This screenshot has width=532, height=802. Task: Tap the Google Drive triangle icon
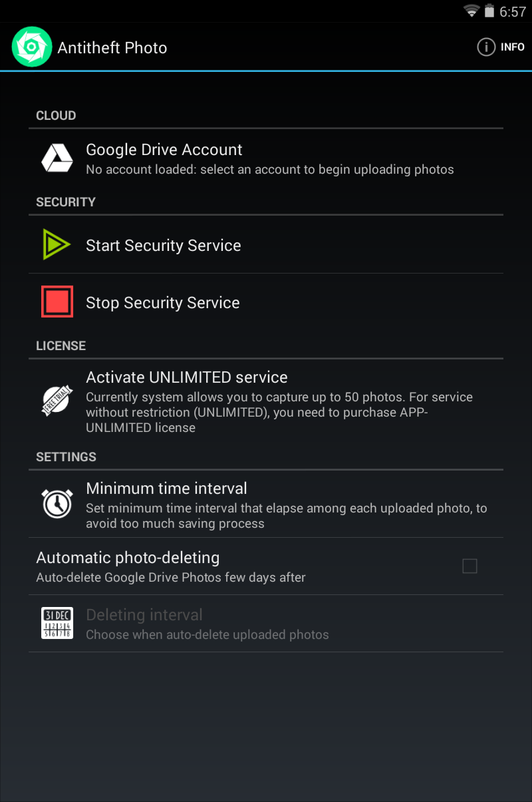57,158
